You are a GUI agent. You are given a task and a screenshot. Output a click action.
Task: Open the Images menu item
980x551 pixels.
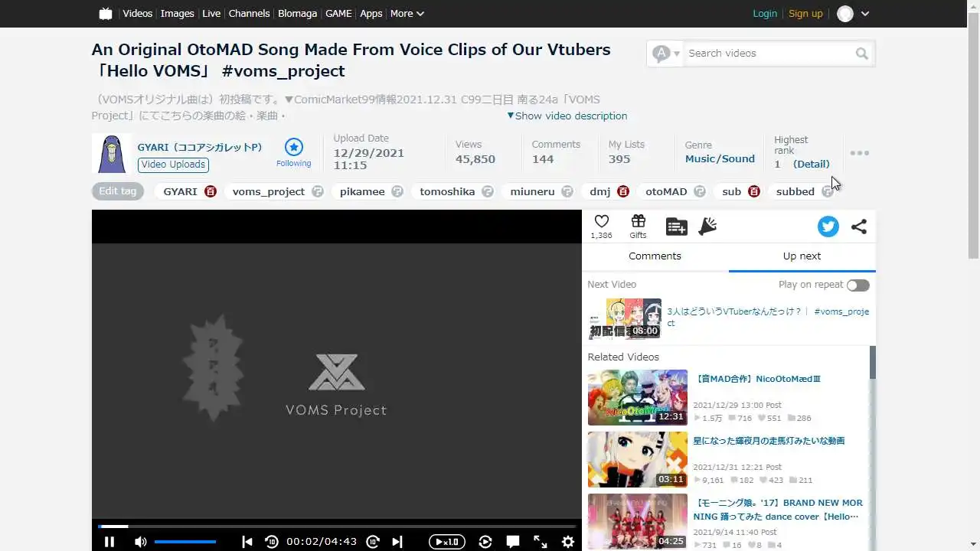(177, 13)
